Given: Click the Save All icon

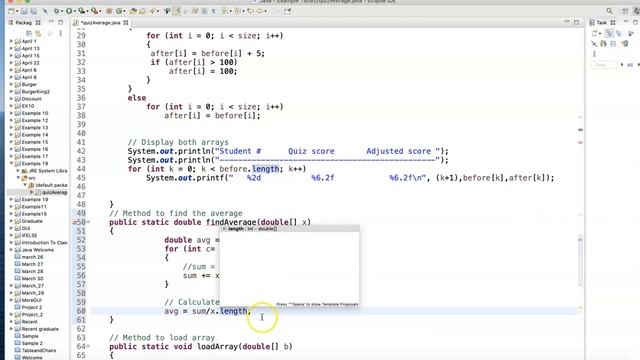Looking at the screenshot, I should pos(33,11).
